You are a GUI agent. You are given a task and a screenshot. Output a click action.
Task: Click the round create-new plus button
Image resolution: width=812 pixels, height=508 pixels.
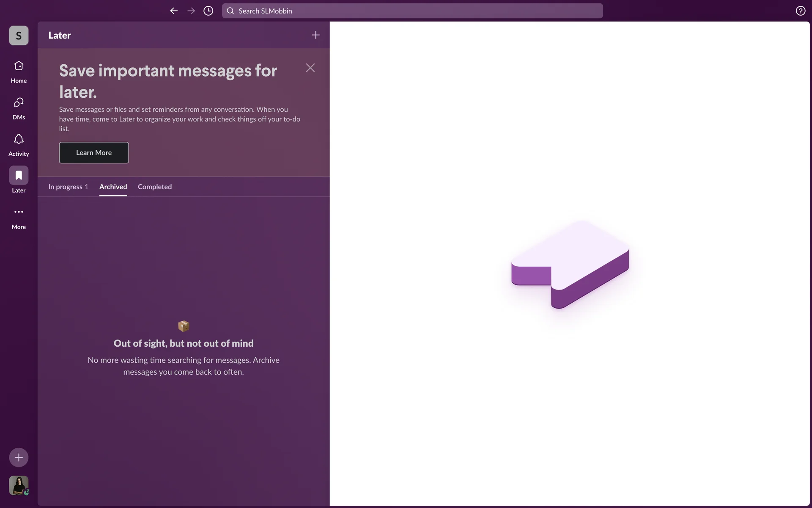tap(19, 457)
